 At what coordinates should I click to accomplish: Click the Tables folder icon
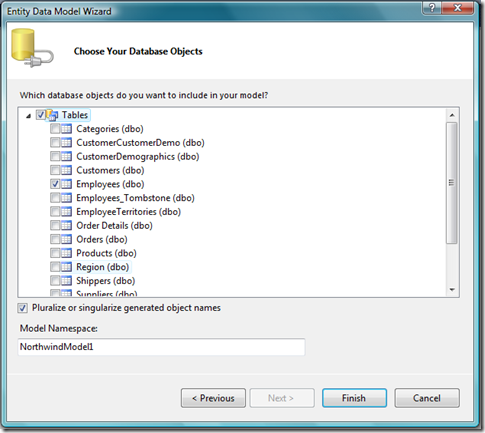pos(52,115)
